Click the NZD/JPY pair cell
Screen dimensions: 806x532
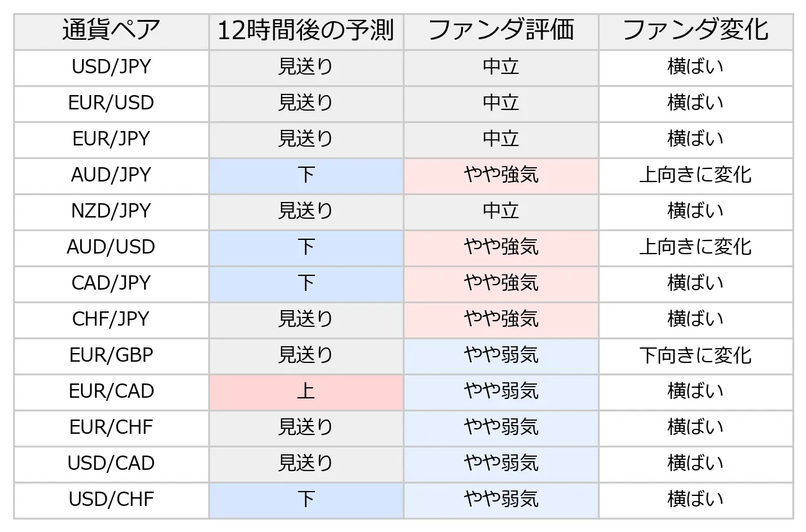[x=111, y=211]
